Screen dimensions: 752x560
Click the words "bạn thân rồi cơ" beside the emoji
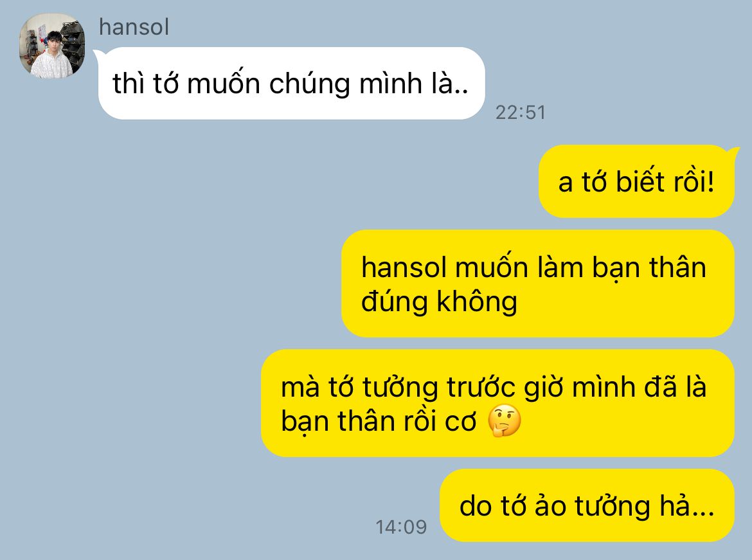(379, 421)
